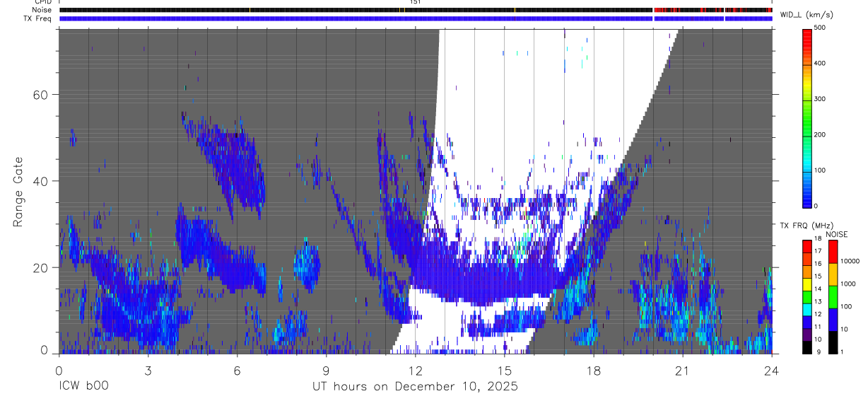Click the "16" tick on TX FRQ legend
This screenshot has width=868, height=401.
click(819, 264)
